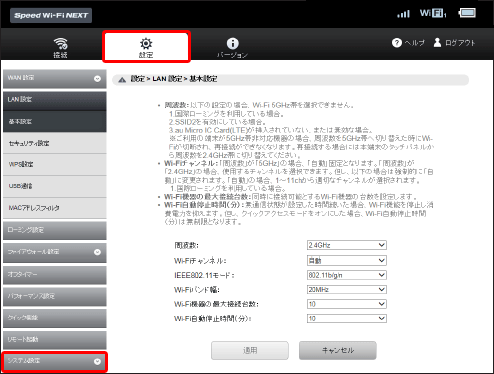Open Wi-Fi機器の最大接続台数 dropdown

(347, 304)
